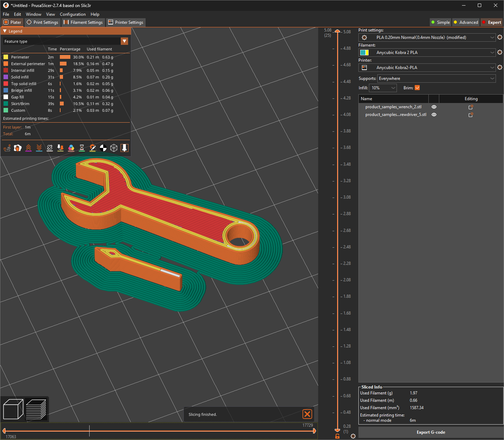Open print settings edit gear icon
Screen dimensions: 504x440
(x=500, y=37)
